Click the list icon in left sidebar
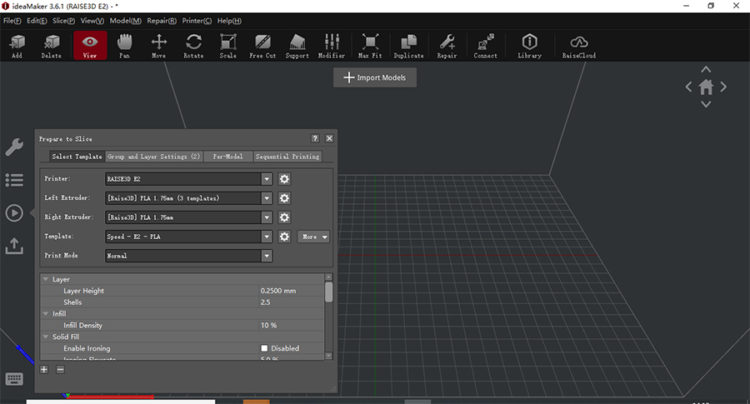The height and width of the screenshot is (404, 750). tap(14, 180)
